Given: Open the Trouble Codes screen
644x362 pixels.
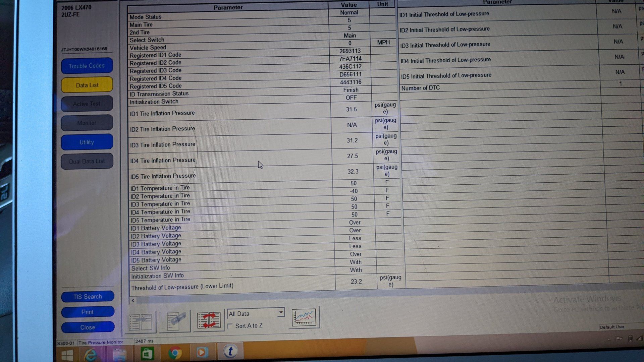Looking at the screenshot, I should [x=87, y=66].
